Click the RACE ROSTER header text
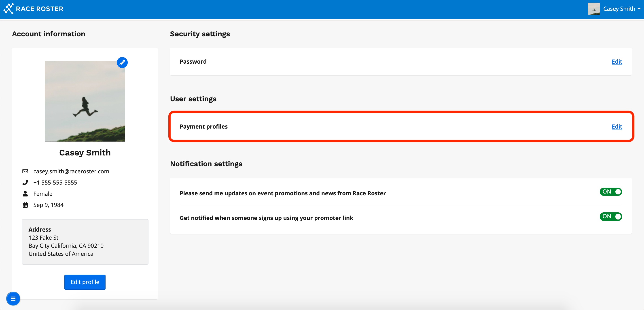Image resolution: width=644 pixels, height=310 pixels. pos(40,9)
